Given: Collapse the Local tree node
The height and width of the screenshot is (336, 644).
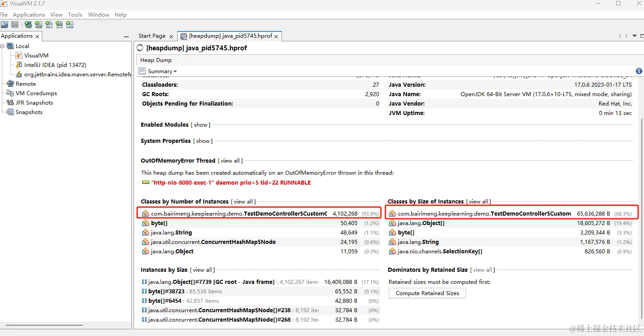Looking at the screenshot, I should tap(3, 46).
